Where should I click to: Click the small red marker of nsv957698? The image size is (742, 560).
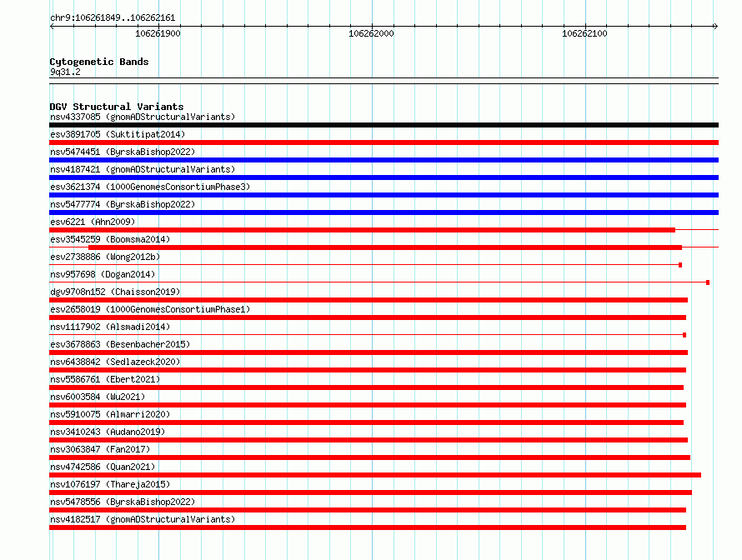(708, 282)
